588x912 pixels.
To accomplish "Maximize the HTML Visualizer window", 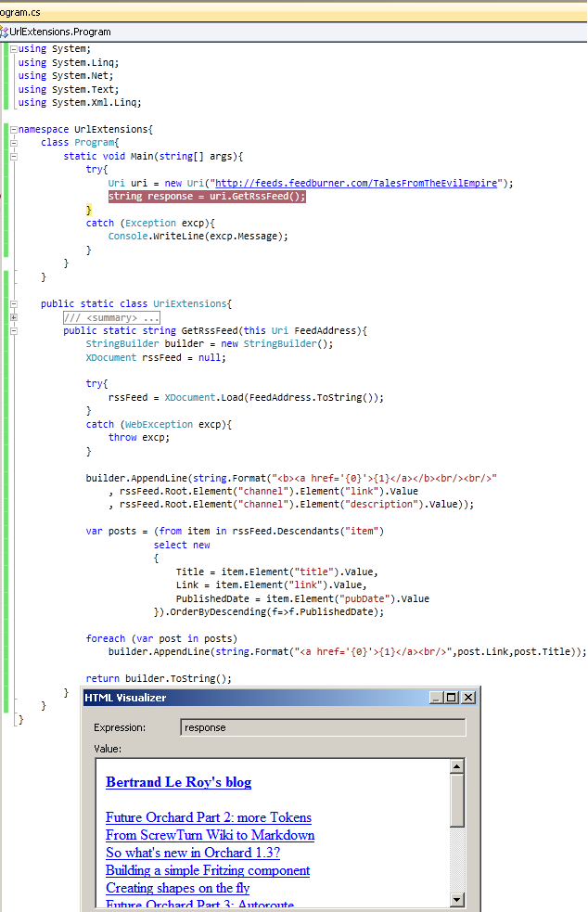I will (452, 698).
